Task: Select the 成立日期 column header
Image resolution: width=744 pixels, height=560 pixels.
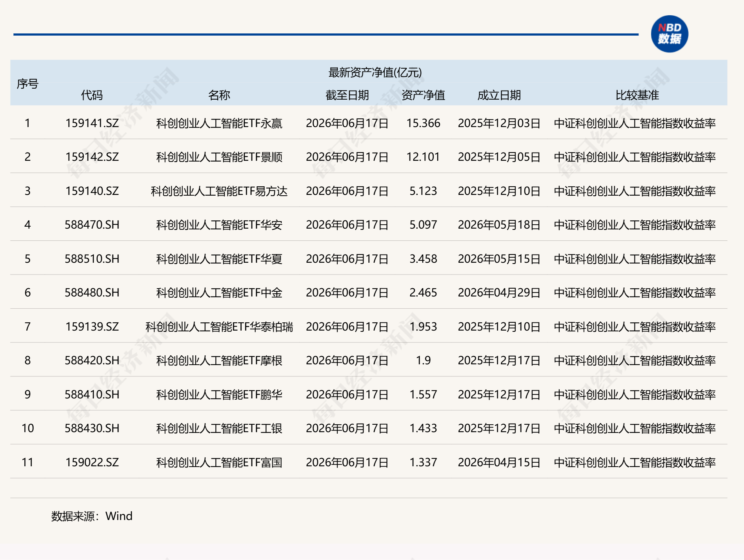Action: [499, 95]
